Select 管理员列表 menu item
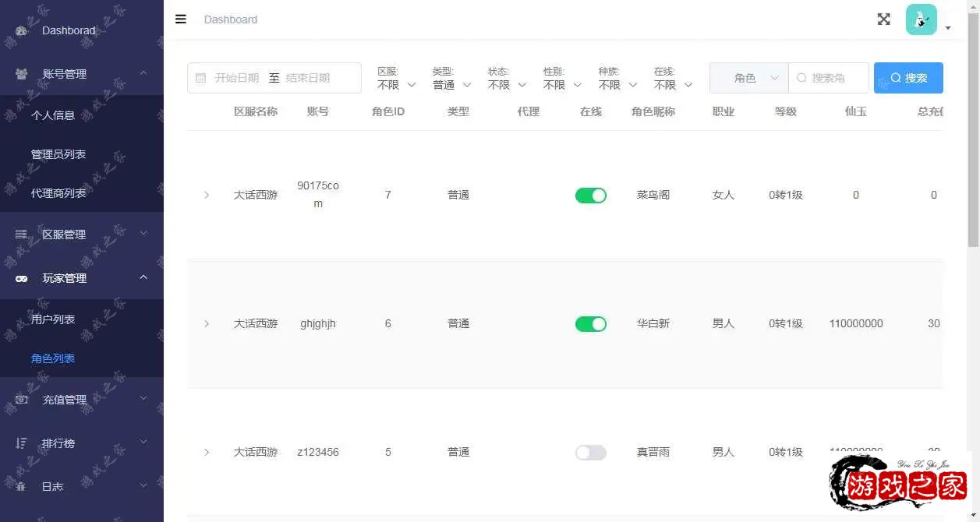 click(x=58, y=154)
